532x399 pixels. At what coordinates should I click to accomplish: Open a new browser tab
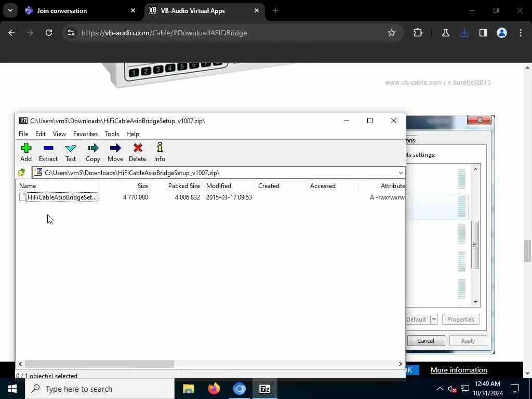(x=275, y=11)
